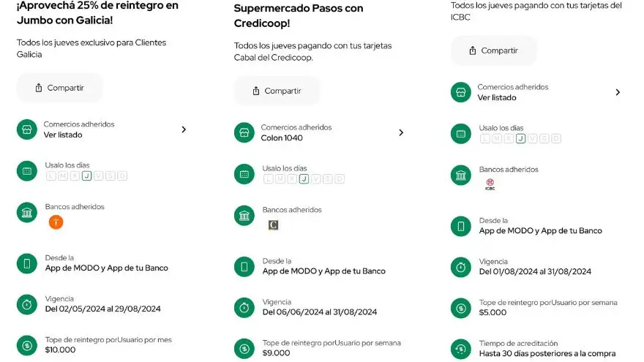
Task: Expand Comercios adheridos chevron in Galicia promo
Action: 184,129
